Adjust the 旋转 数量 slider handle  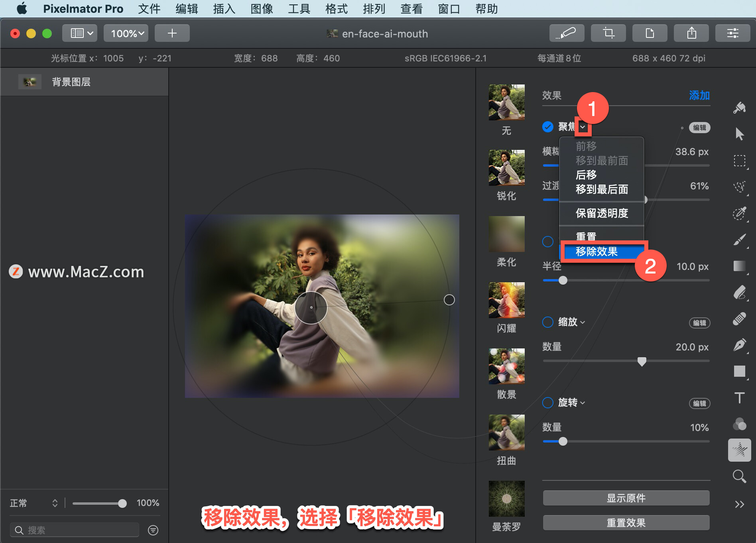[563, 441]
